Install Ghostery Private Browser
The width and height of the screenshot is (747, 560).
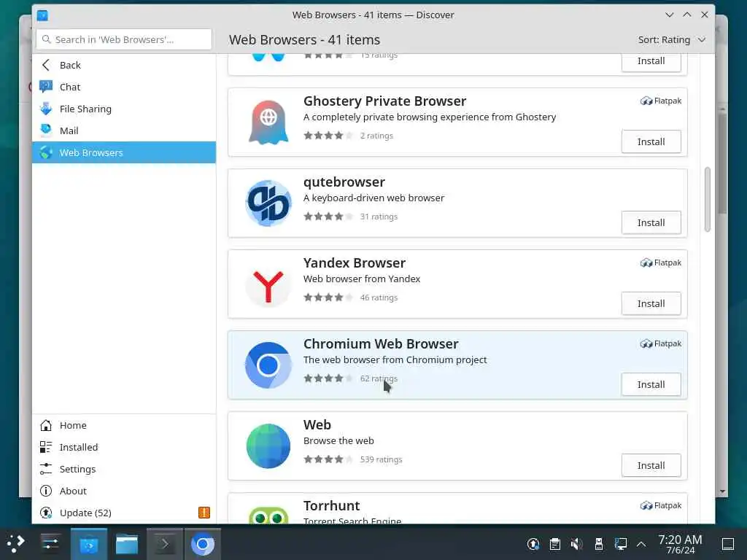651,142
